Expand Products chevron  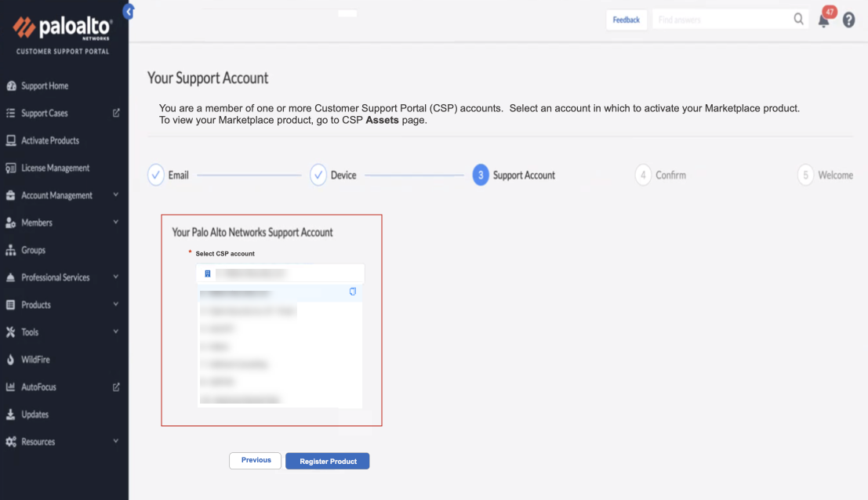pyautogui.click(x=116, y=304)
